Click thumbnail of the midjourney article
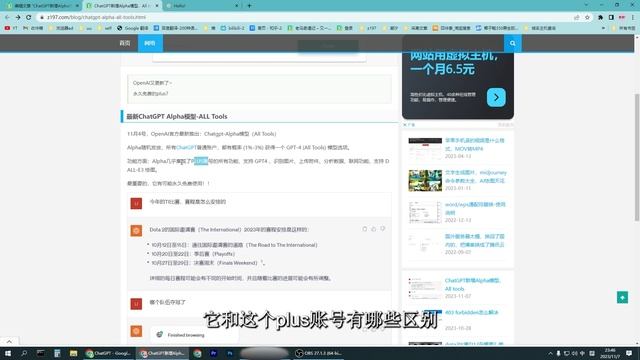 425,180
